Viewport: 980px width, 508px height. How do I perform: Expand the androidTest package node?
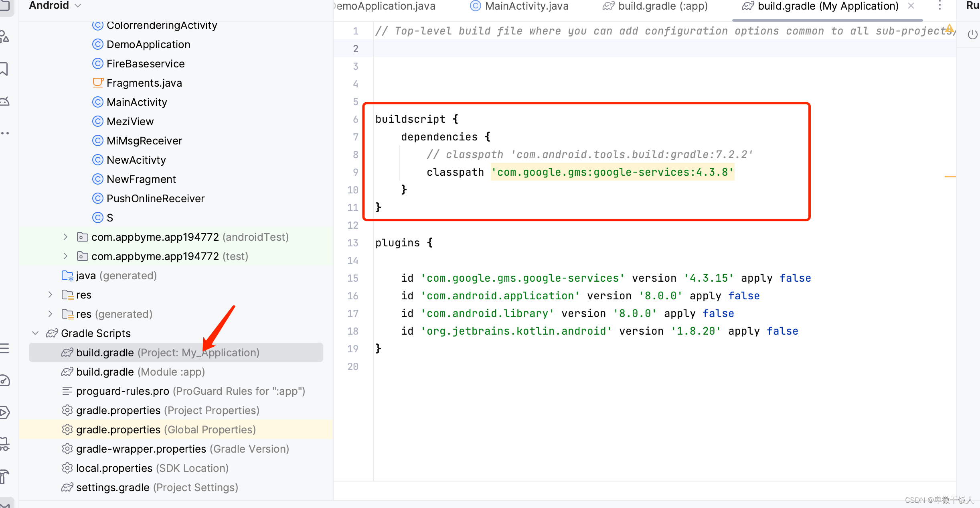(66, 237)
